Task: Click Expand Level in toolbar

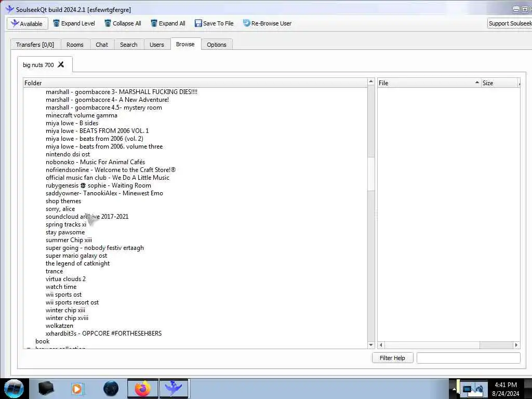Action: point(74,23)
